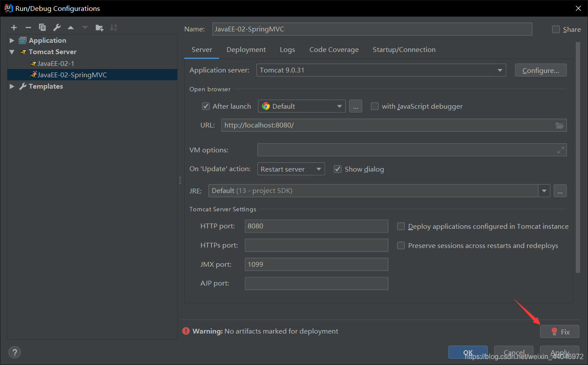Viewport: 588px width, 365px height.
Task: Create new folder icon in toolbar
Action: click(x=100, y=28)
